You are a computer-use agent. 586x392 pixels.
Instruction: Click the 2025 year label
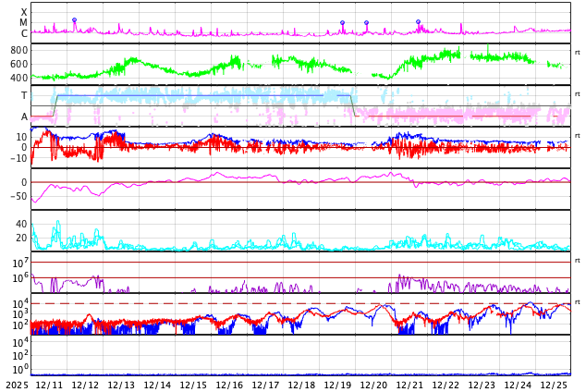(x=17, y=386)
